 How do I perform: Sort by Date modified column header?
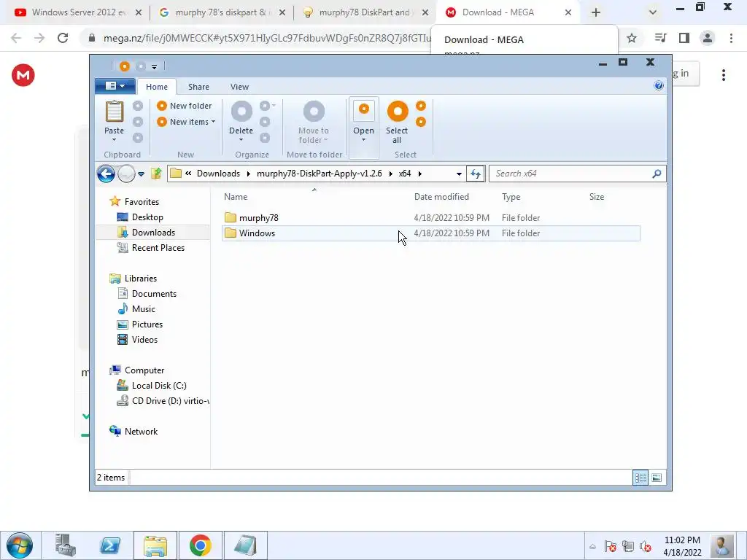441,197
